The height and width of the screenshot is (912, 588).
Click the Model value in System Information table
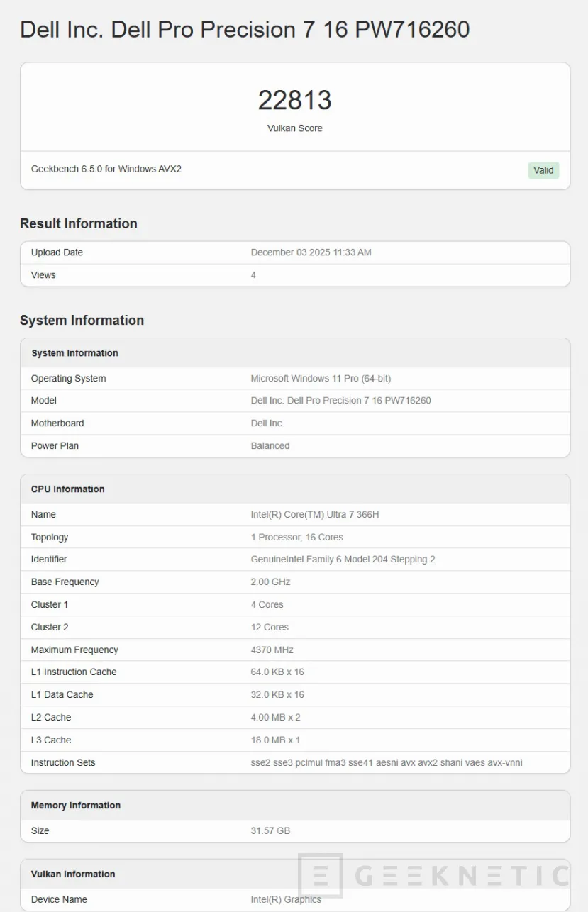pos(340,401)
